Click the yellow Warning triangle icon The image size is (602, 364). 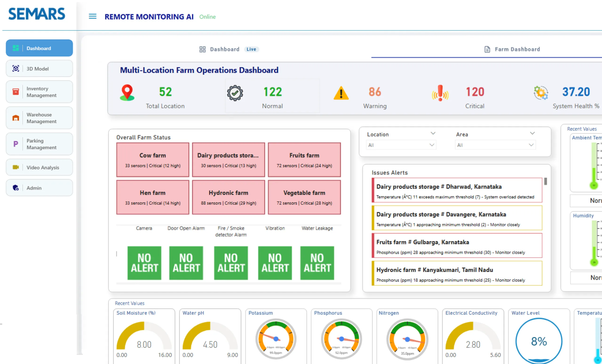point(341,93)
